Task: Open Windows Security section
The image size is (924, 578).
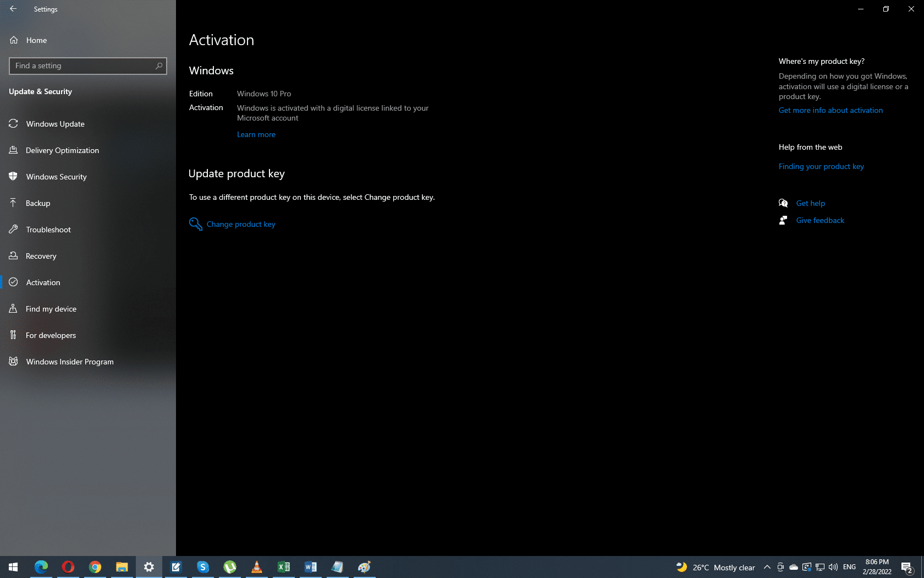Action: (56, 177)
